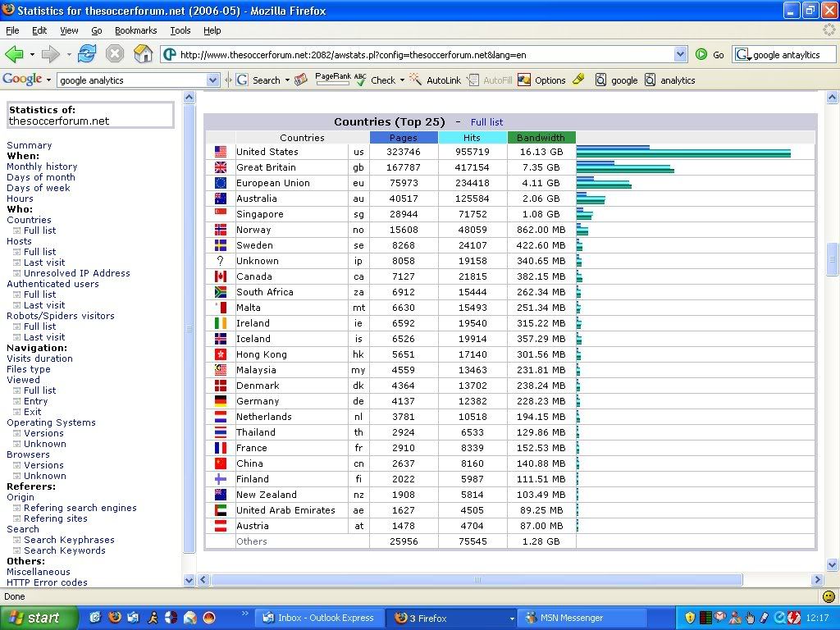This screenshot has width=840, height=630.
Task: Click the United States flag icon
Action: pyautogui.click(x=221, y=152)
